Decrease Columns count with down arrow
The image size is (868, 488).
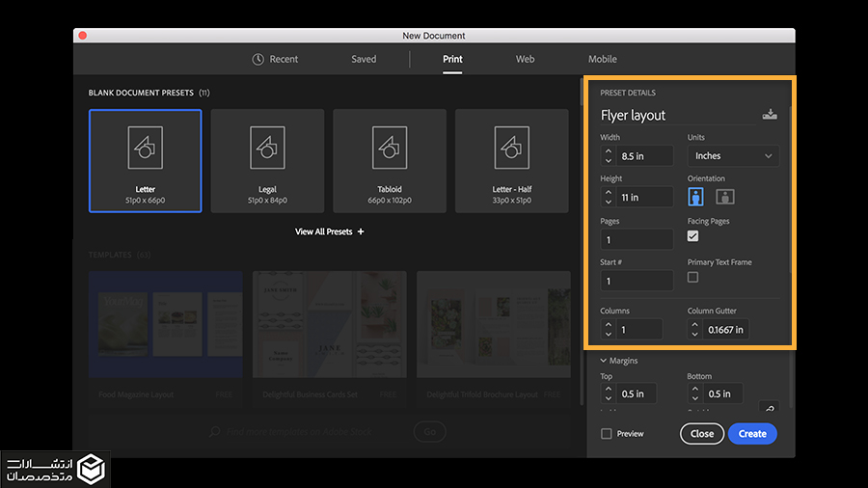[x=609, y=335]
